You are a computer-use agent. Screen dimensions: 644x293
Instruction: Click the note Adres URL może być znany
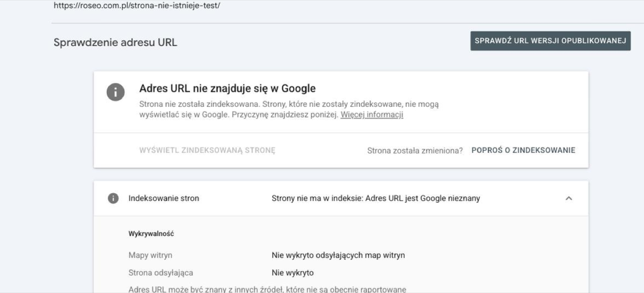pyautogui.click(x=267, y=290)
